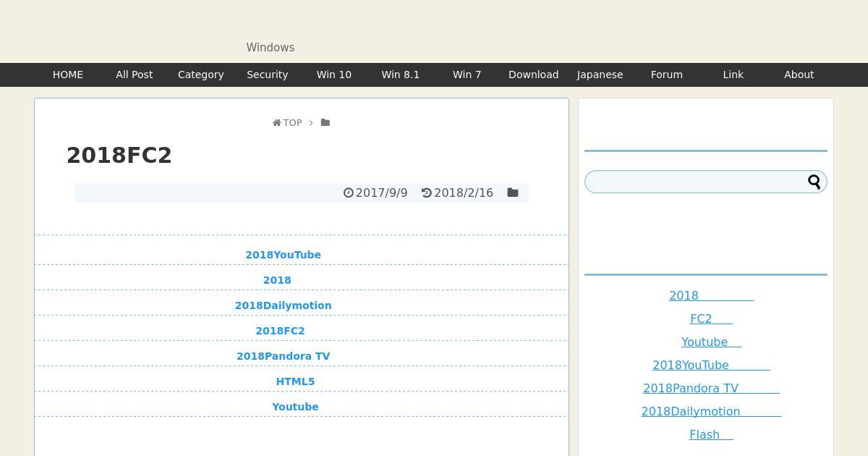Open the bold 2018Pandora TV link in article list
Image resolution: width=868 pixels, height=456 pixels.
point(283,356)
